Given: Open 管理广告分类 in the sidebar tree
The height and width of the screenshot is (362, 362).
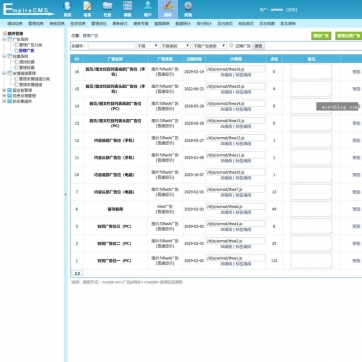Looking at the screenshot, I should [31, 45].
